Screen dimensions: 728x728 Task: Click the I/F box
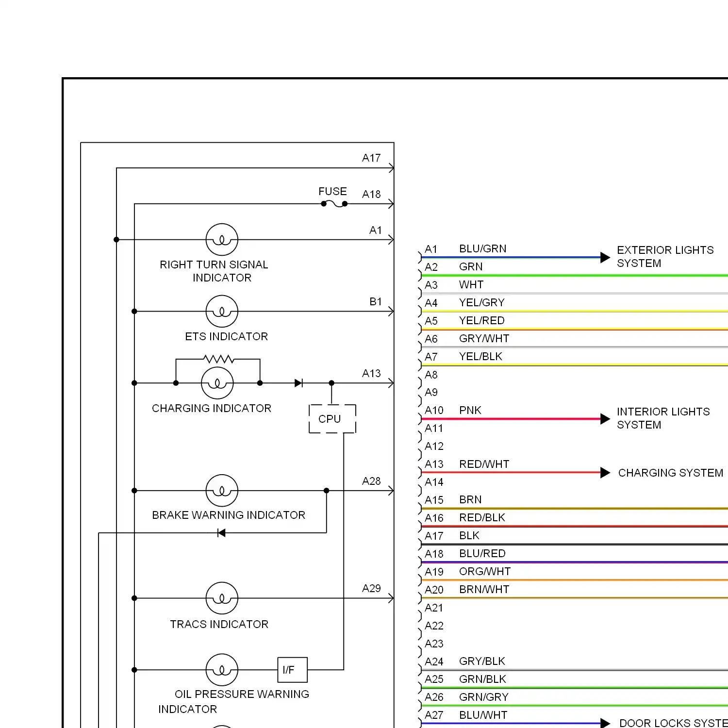point(293,670)
